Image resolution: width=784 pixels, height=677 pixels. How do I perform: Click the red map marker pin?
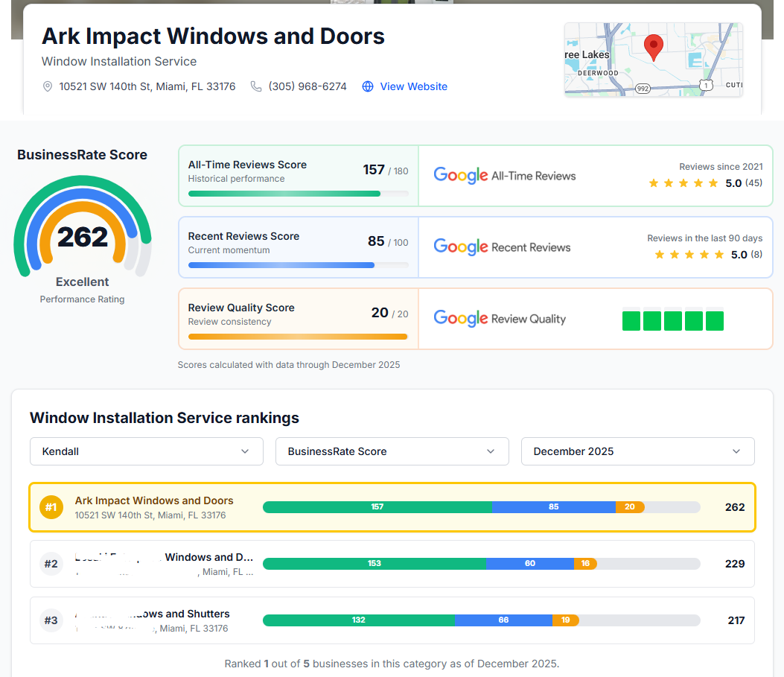(x=653, y=48)
